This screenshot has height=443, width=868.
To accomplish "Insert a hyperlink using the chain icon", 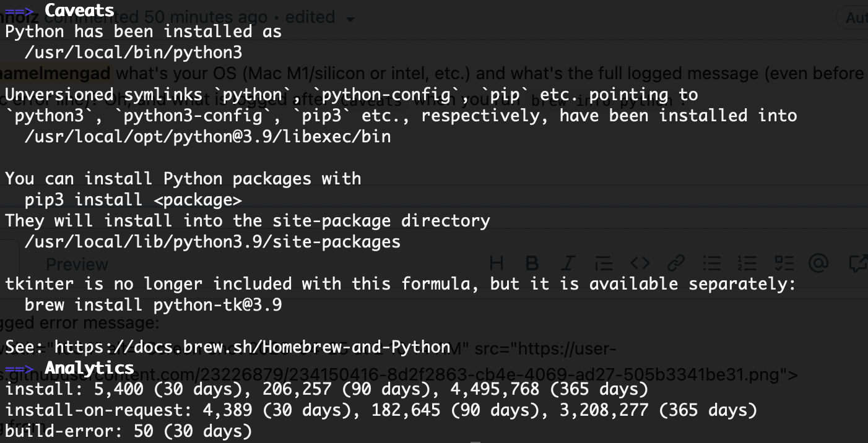I will pyautogui.click(x=675, y=263).
